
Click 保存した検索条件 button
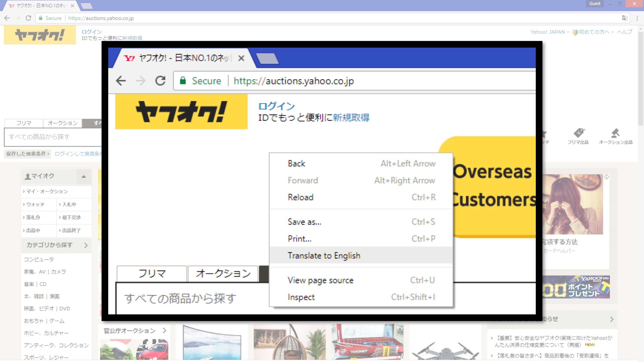pyautogui.click(x=27, y=154)
